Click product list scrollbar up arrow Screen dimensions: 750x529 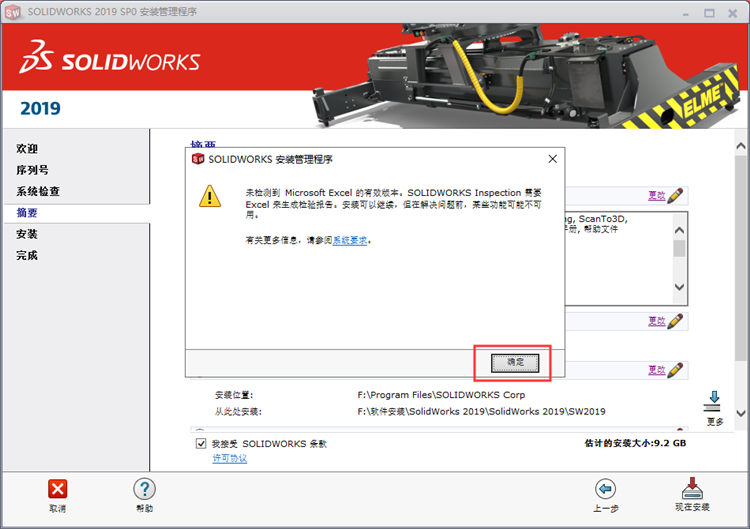tap(679, 230)
